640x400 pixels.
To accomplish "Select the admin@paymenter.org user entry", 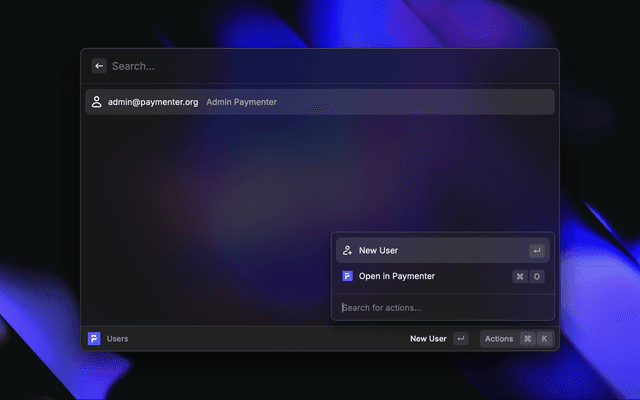I will click(153, 102).
